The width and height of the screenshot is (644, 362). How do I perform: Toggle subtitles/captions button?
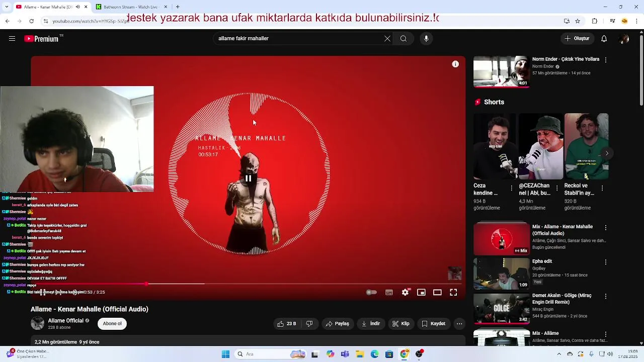(x=389, y=292)
